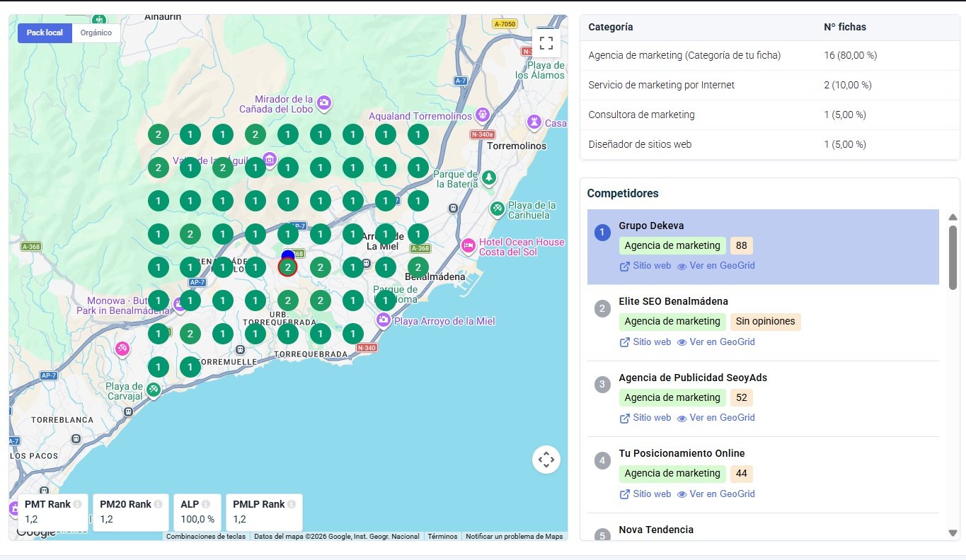
Task: Click Aqualand Torremolinos map pin
Action: (x=483, y=114)
